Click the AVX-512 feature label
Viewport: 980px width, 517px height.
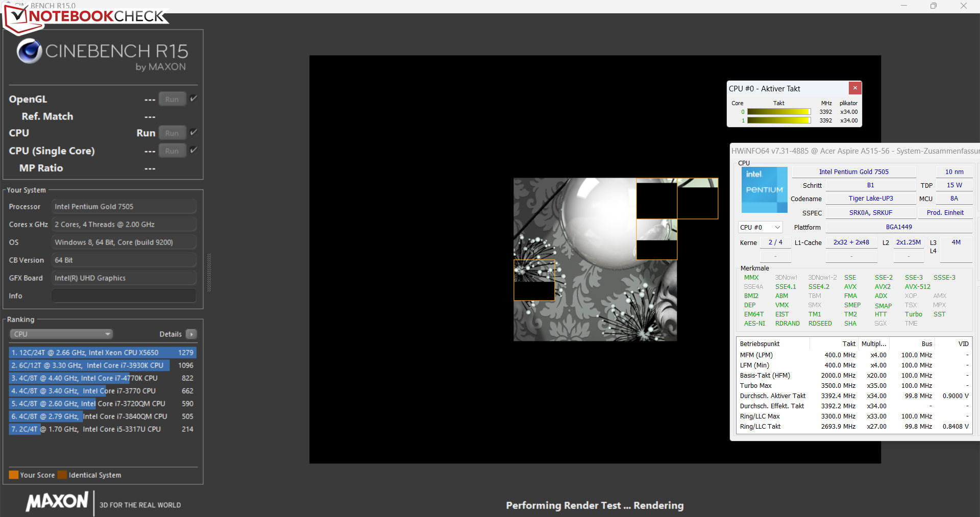[918, 287]
